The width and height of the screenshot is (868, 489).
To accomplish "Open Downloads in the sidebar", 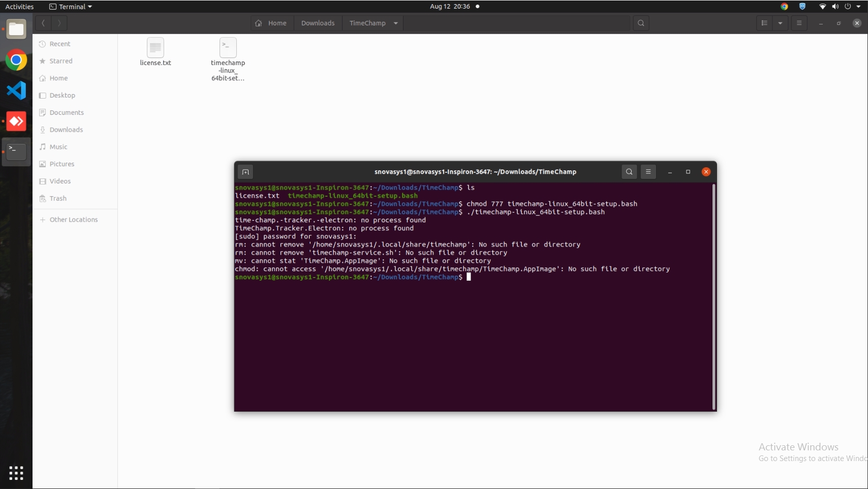I will pos(75,130).
